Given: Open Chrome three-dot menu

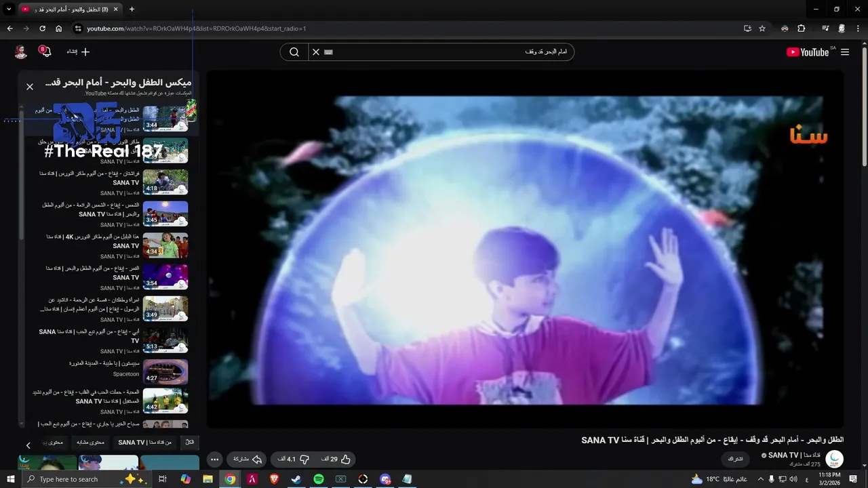Looking at the screenshot, I should coord(859,28).
